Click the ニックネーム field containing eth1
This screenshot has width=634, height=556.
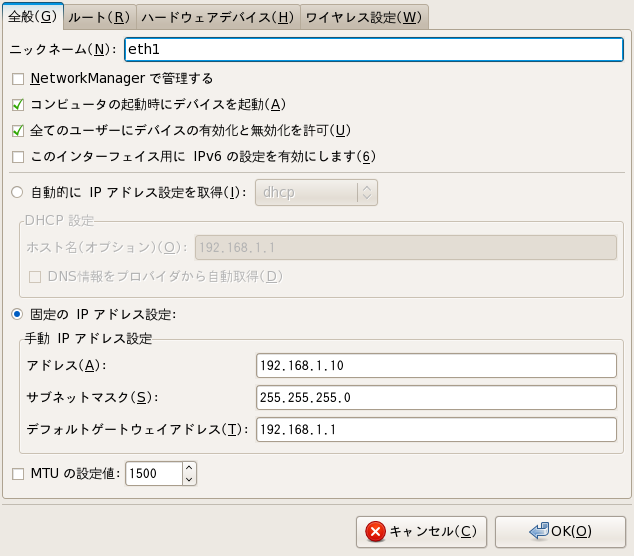coord(374,49)
